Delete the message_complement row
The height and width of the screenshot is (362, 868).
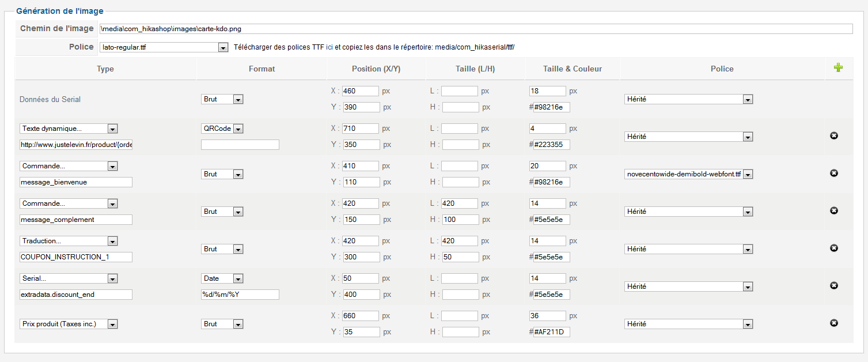[833, 210]
